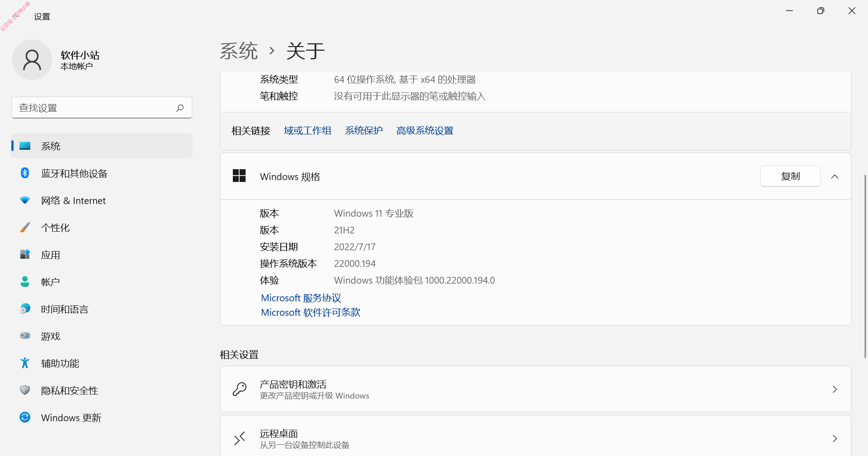Click the accessibility figure icon
Image resolution: width=868 pixels, height=456 pixels.
pyautogui.click(x=25, y=363)
